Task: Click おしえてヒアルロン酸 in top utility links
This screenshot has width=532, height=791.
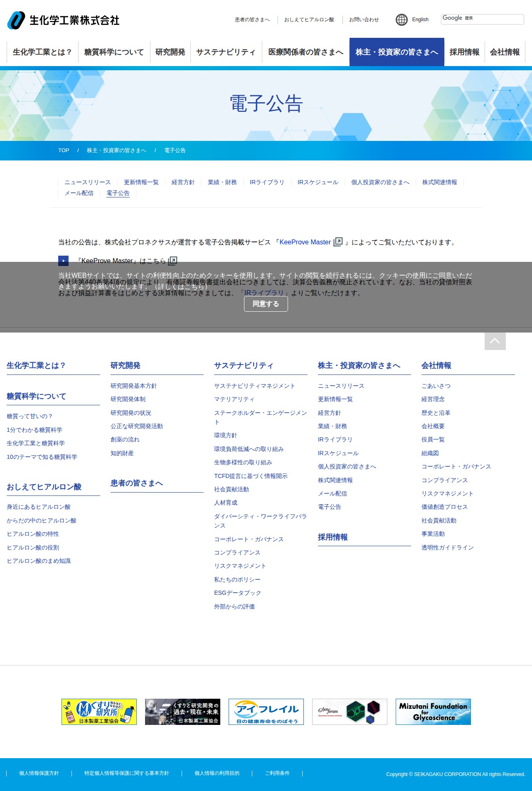Action: click(x=309, y=20)
